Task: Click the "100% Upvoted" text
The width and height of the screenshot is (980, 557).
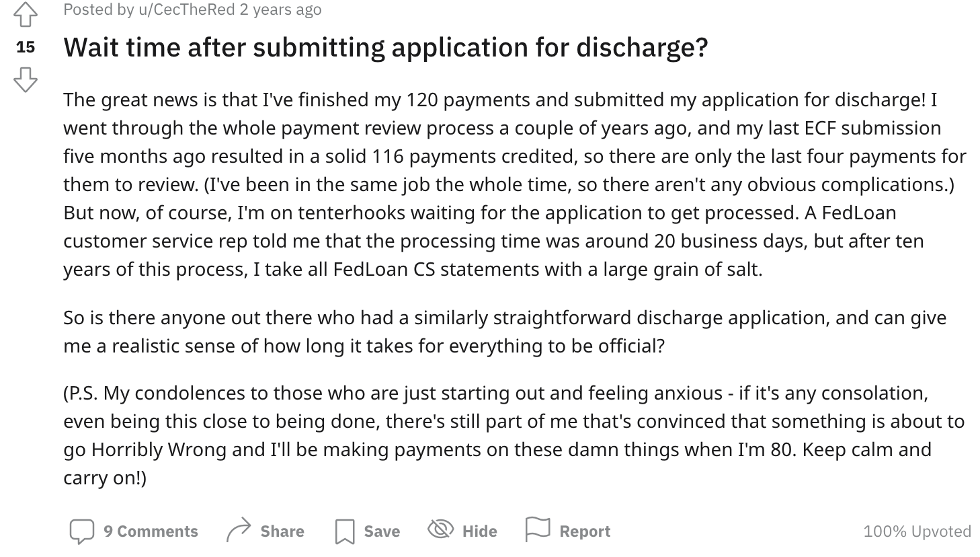Action: (917, 531)
